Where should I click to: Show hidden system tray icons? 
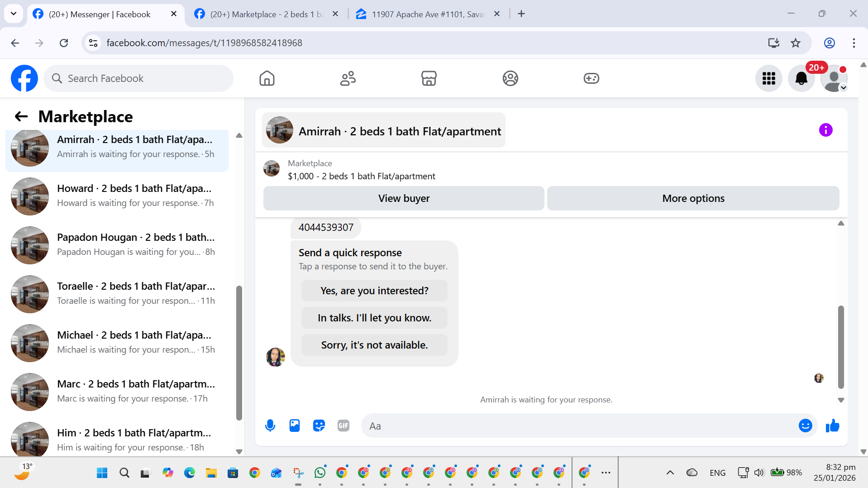(670, 473)
